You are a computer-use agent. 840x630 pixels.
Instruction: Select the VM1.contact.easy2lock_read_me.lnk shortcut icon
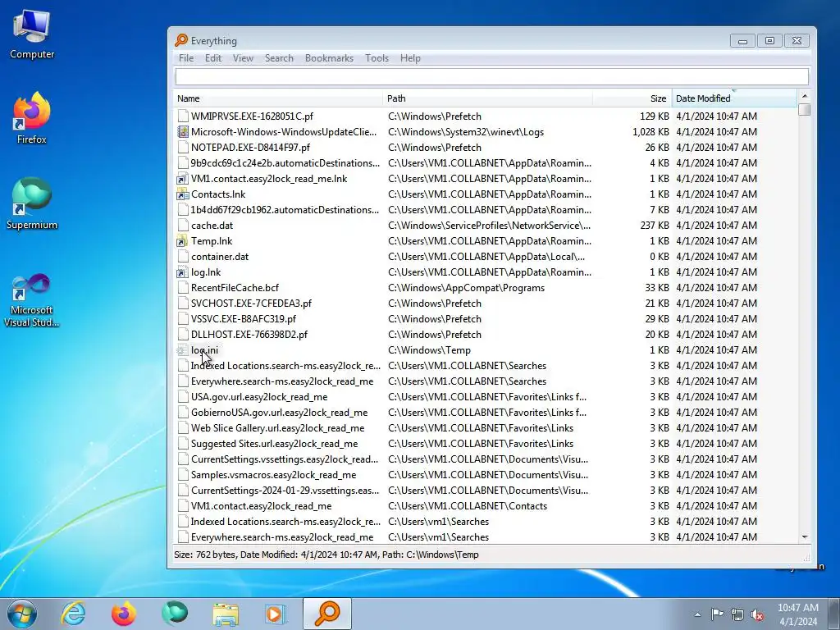click(x=183, y=178)
